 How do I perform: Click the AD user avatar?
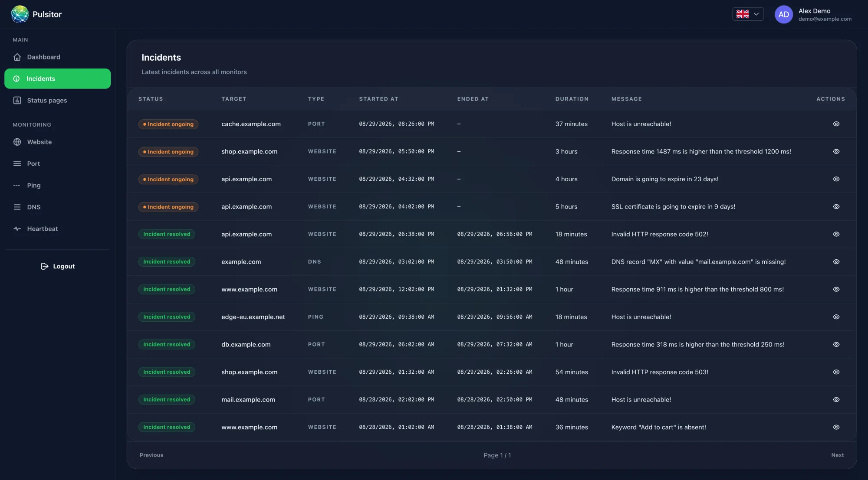(784, 14)
